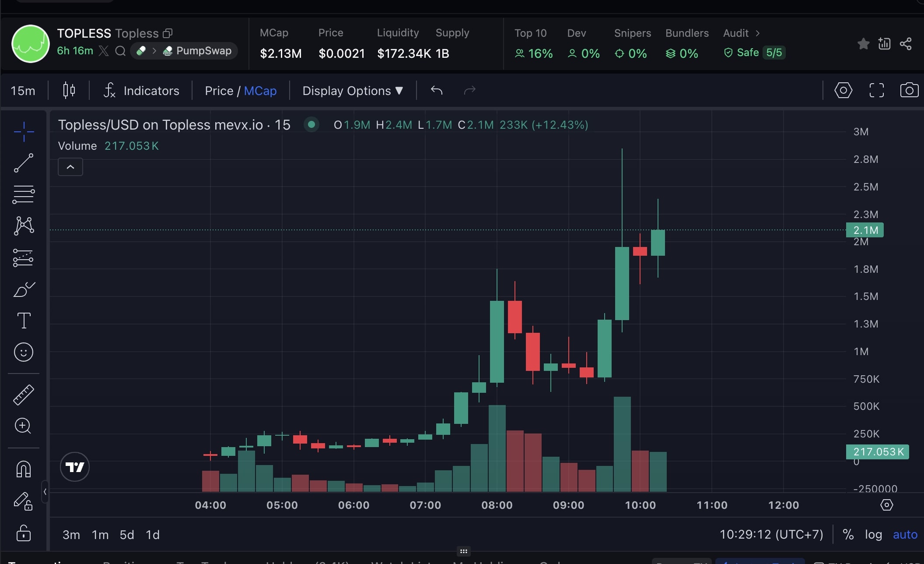Collapse the drawing toolbar sidebar
The width and height of the screenshot is (924, 564).
point(45,492)
